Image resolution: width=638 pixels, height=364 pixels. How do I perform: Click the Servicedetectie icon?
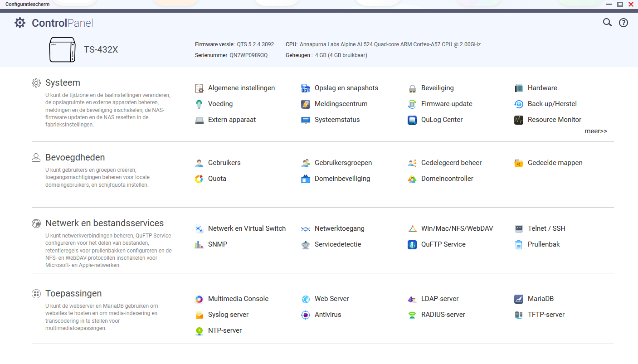306,244
